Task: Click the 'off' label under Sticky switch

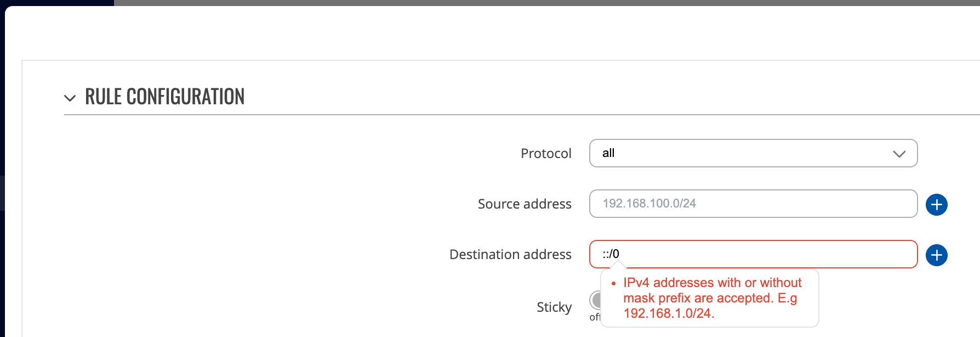Action: point(595,317)
